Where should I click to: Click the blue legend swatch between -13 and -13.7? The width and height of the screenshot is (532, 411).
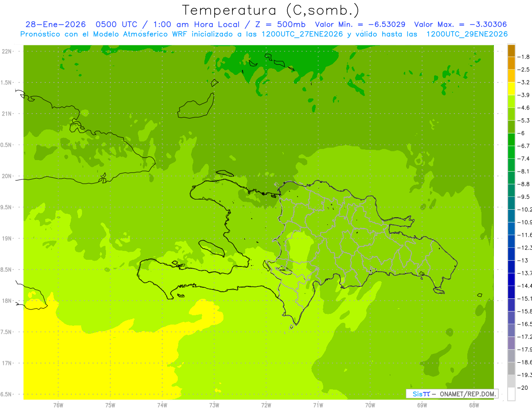[x=511, y=267]
